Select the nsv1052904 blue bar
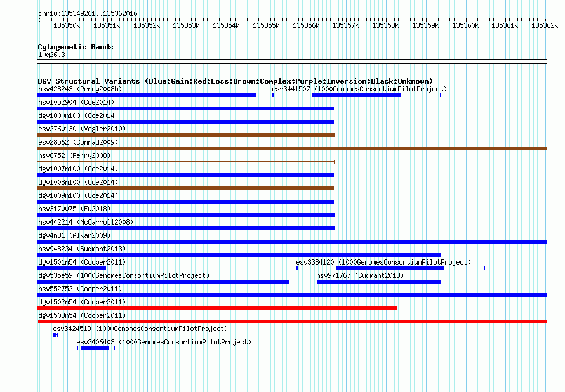The height and width of the screenshot is (392, 565). (x=185, y=108)
